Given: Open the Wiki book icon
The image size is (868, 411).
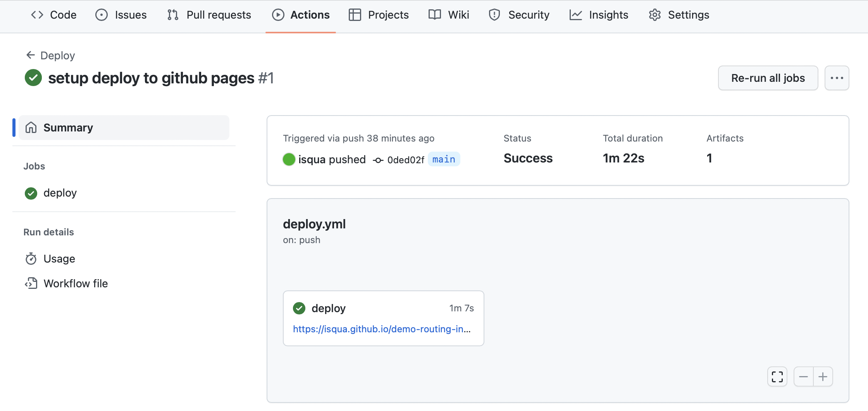Looking at the screenshot, I should click(434, 14).
